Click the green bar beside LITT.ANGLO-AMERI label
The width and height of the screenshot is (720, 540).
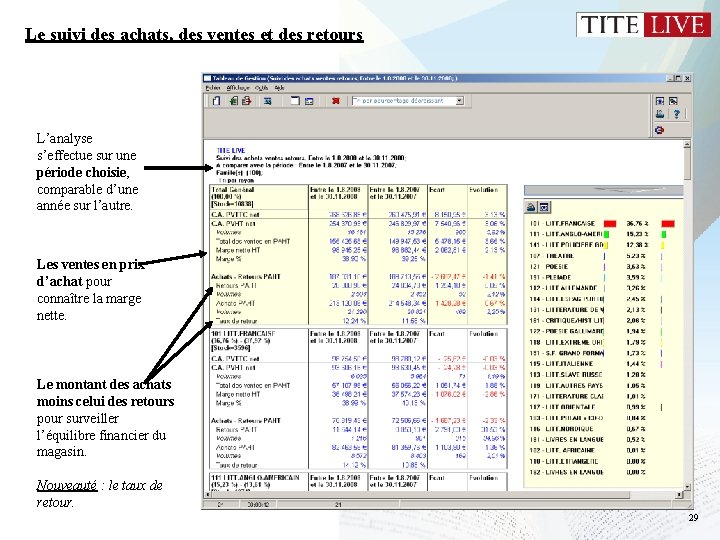click(x=606, y=234)
